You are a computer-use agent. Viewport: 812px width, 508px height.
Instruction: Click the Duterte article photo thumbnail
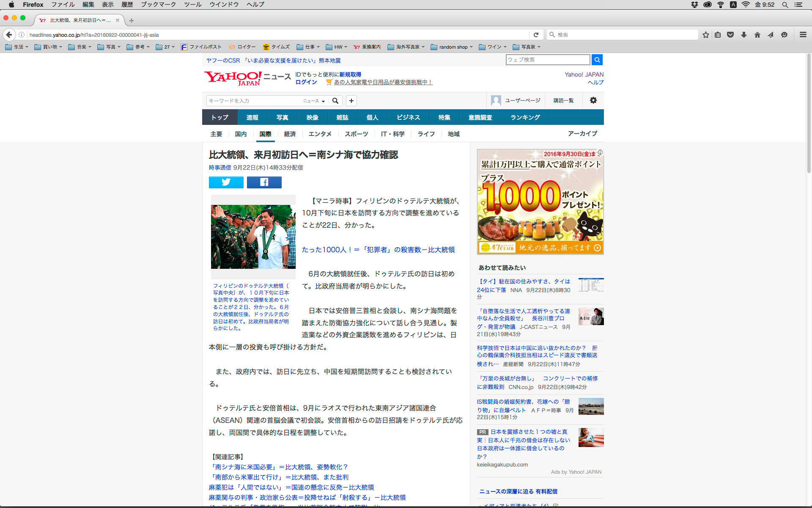click(x=253, y=237)
